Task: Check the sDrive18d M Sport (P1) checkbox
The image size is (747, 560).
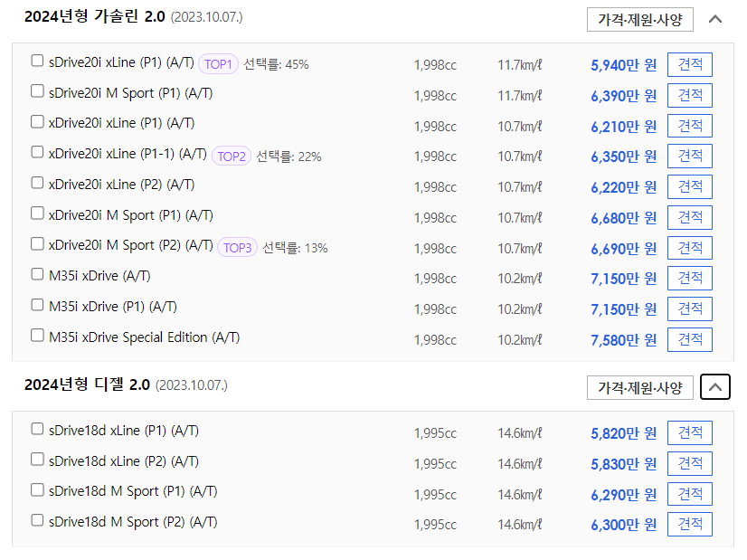Action: tap(37, 490)
